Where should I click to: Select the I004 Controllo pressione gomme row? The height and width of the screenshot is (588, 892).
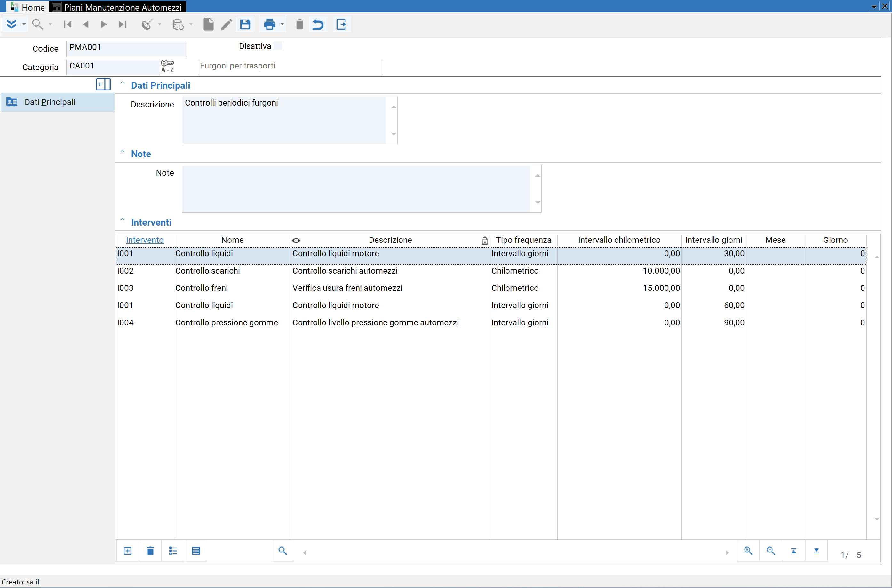(x=491, y=322)
